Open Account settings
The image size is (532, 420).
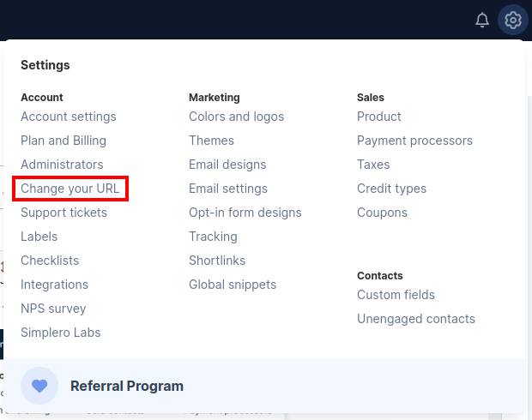pyautogui.click(x=69, y=117)
